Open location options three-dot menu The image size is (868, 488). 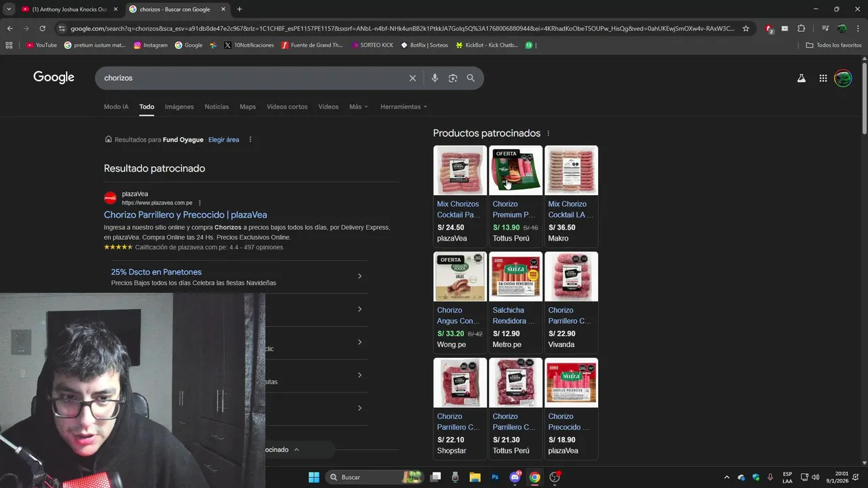(250, 140)
